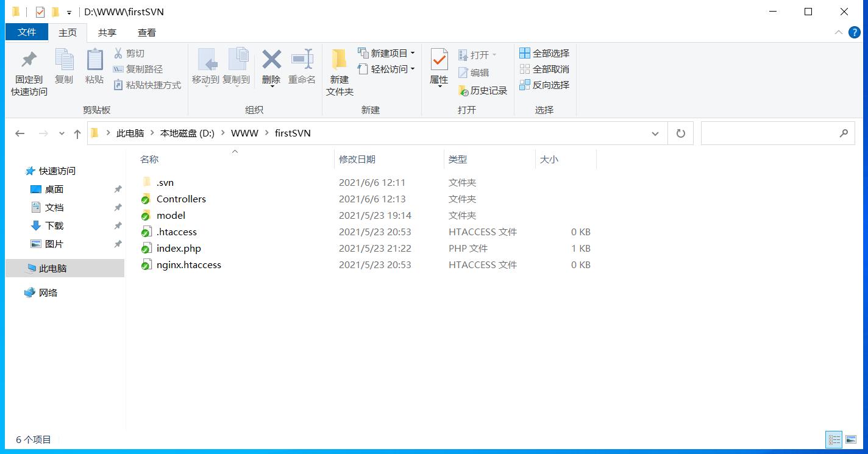The width and height of the screenshot is (868, 454).
Task: Open Pictures in the navigation pane
Action: pyautogui.click(x=54, y=244)
